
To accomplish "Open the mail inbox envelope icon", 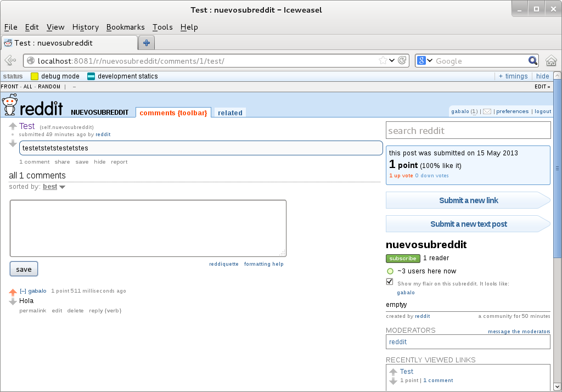I will tap(487, 111).
